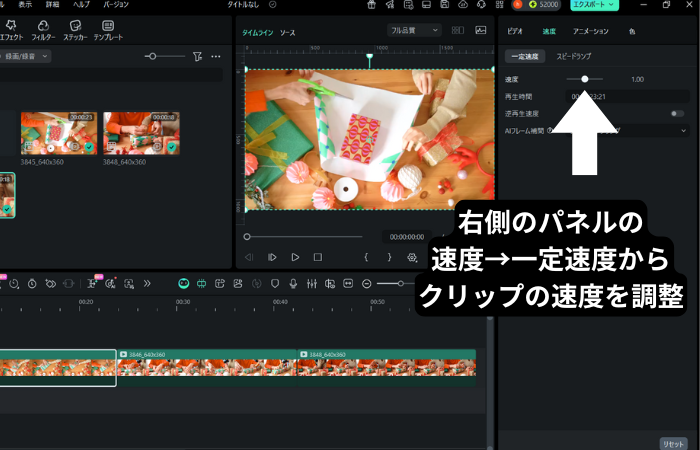Viewport: 700px width, 450px height.
Task: Open the テンプレート (Template) panel
Action: (x=108, y=30)
